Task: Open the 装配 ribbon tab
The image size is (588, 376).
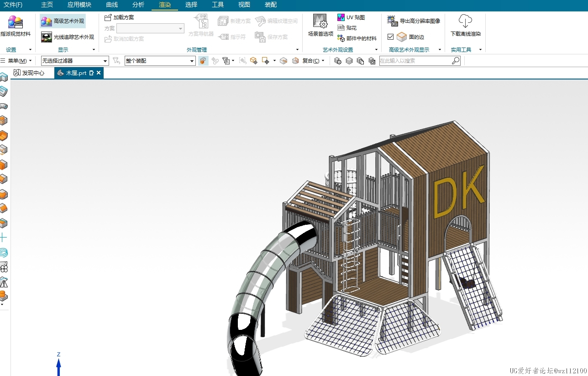Action: 271,5
